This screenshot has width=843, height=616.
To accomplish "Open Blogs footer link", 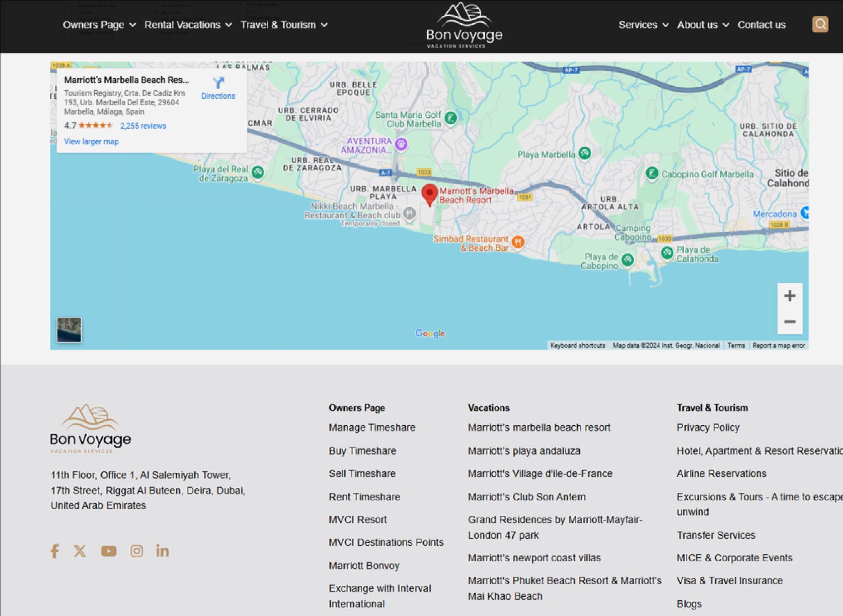I will click(689, 604).
